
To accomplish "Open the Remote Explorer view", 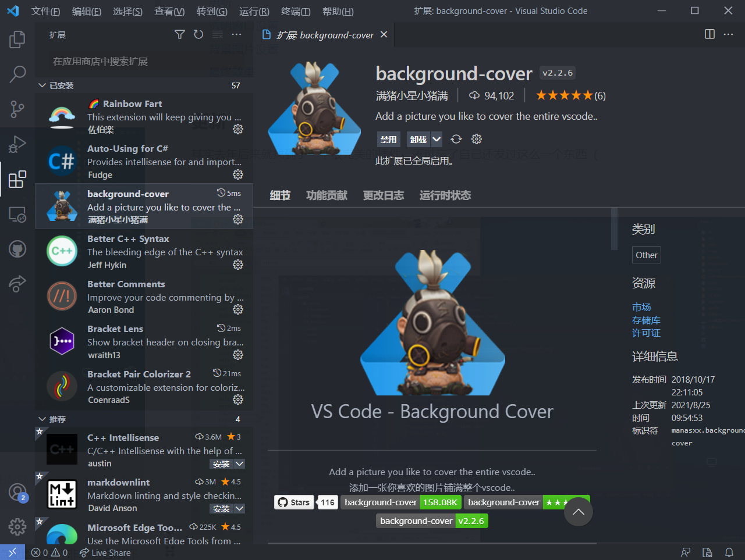I will (17, 214).
